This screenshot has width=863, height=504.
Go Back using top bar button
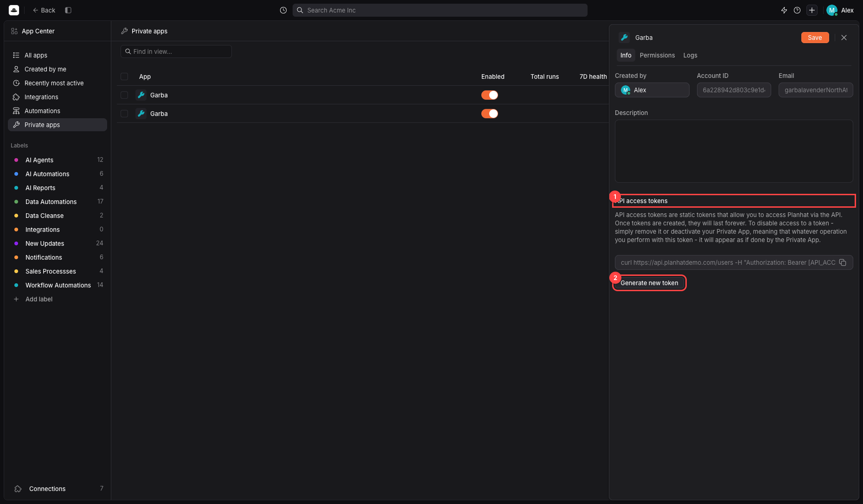click(x=44, y=10)
